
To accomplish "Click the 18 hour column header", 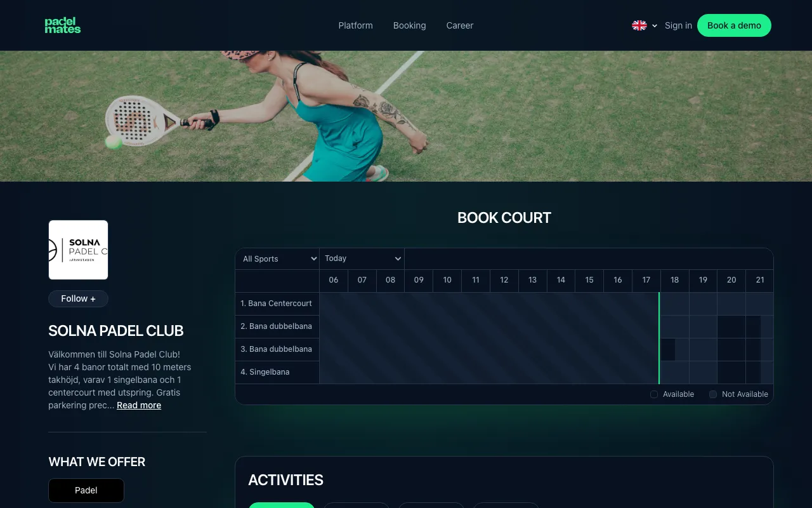I will coord(674,280).
